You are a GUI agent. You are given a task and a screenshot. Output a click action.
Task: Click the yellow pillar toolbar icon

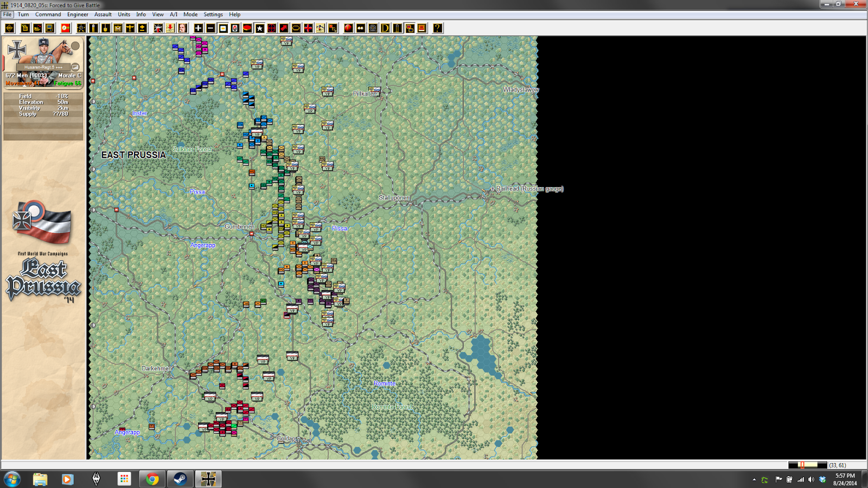click(397, 28)
